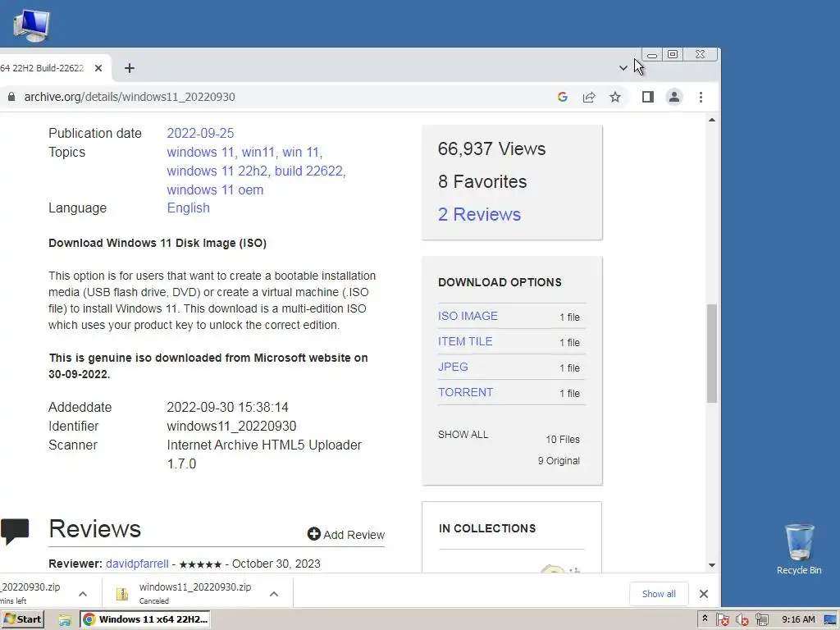Click the page scrollbar up arrow
840x630 pixels.
coord(711,120)
